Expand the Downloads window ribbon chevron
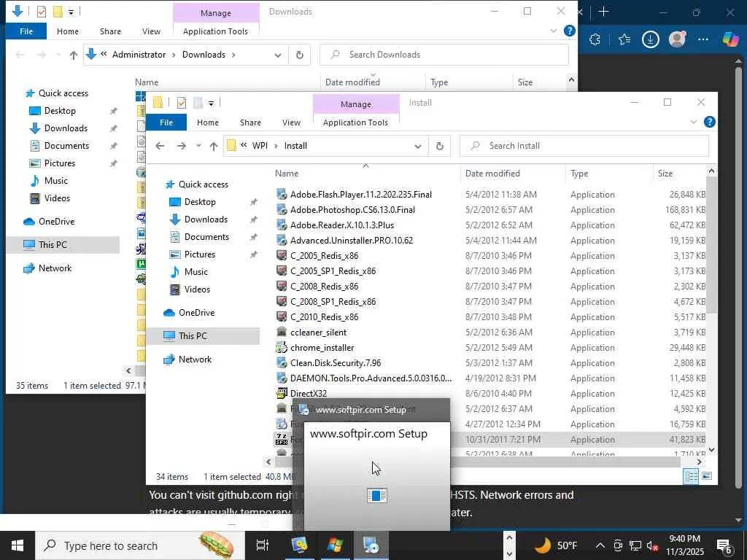747x560 pixels. pos(554,31)
